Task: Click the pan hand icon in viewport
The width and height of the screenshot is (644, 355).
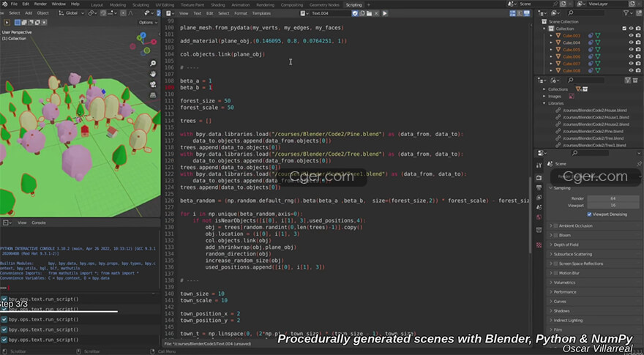Action: click(153, 74)
